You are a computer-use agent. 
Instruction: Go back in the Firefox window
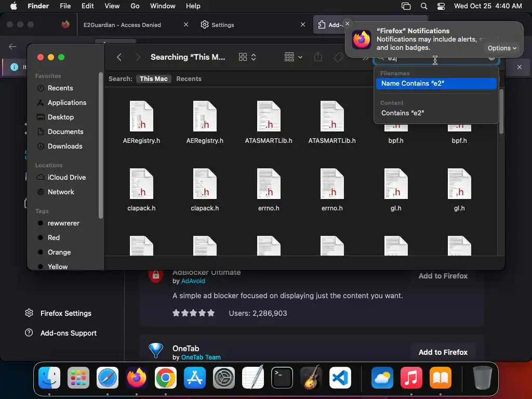point(12,46)
